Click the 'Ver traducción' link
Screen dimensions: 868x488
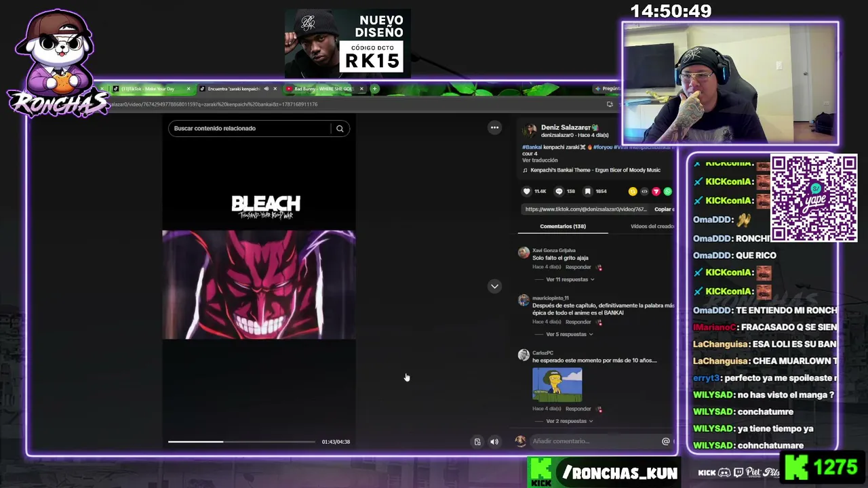[540, 161]
